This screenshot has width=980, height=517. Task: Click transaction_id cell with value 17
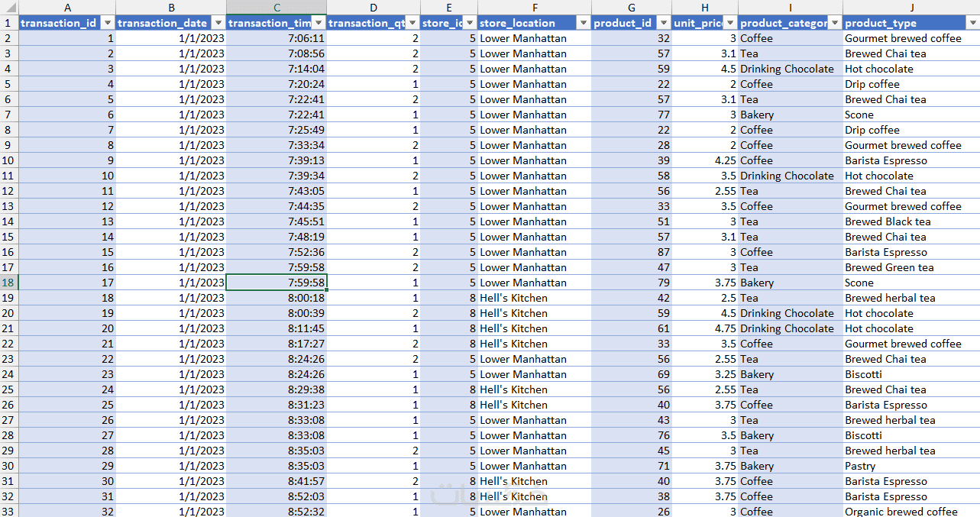click(x=67, y=283)
